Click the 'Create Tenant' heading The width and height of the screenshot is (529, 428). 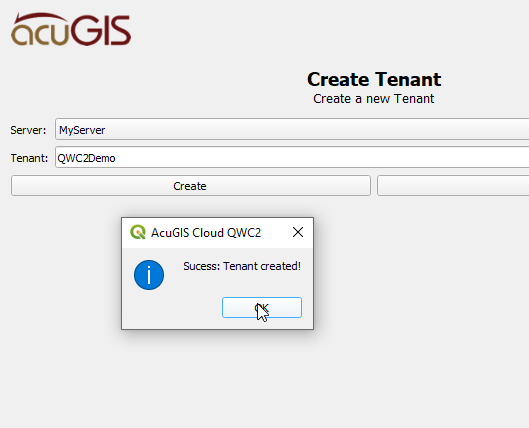(x=374, y=80)
